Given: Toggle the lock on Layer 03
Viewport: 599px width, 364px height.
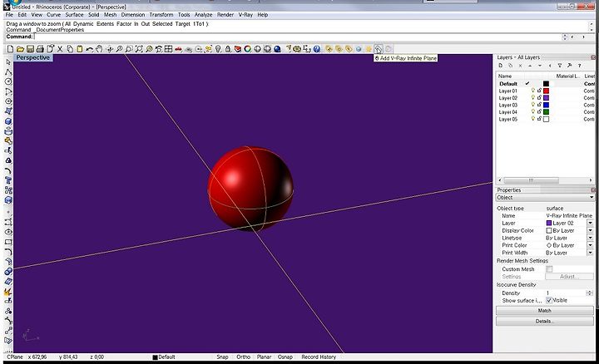Looking at the screenshot, I should pos(539,105).
